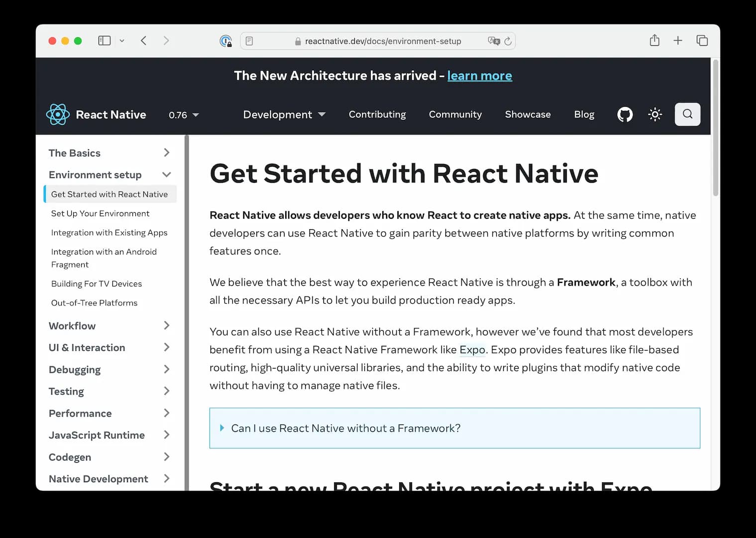756x538 pixels.
Task: Expand The Basics section chevron
Action: 167,153
